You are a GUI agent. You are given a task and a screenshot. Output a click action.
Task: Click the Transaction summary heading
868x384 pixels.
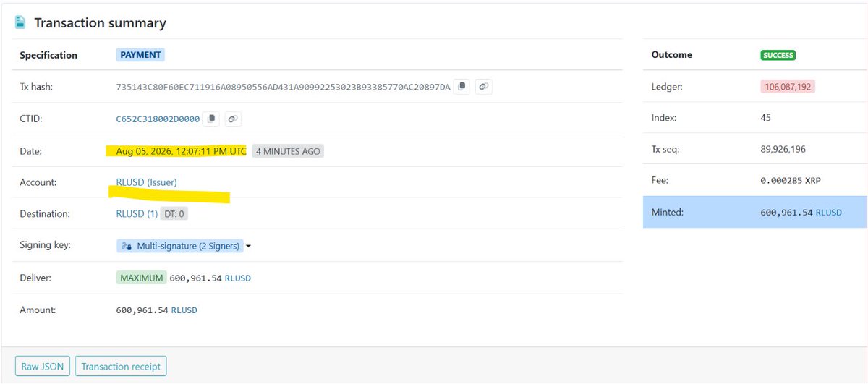pyautogui.click(x=101, y=23)
